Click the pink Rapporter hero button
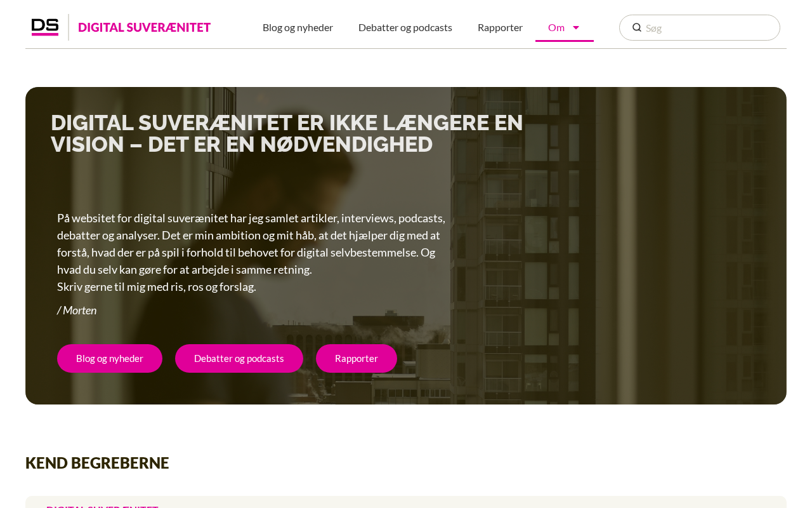The height and width of the screenshot is (508, 812). 357,358
